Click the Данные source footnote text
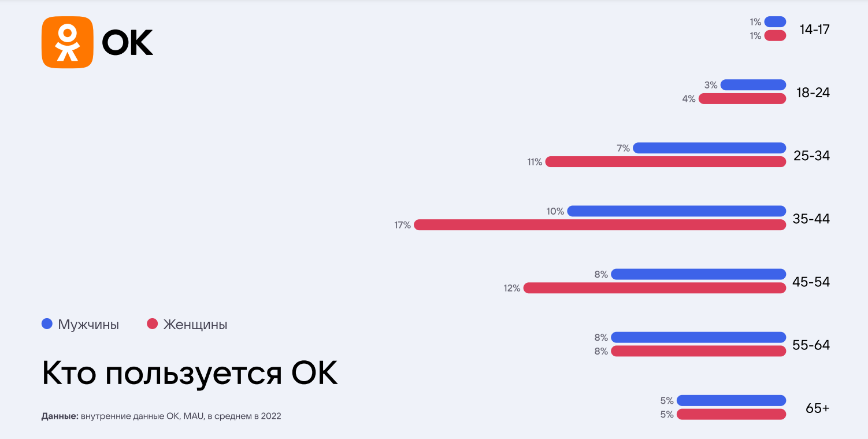Viewport: 868px width, 439px height. pos(161,416)
